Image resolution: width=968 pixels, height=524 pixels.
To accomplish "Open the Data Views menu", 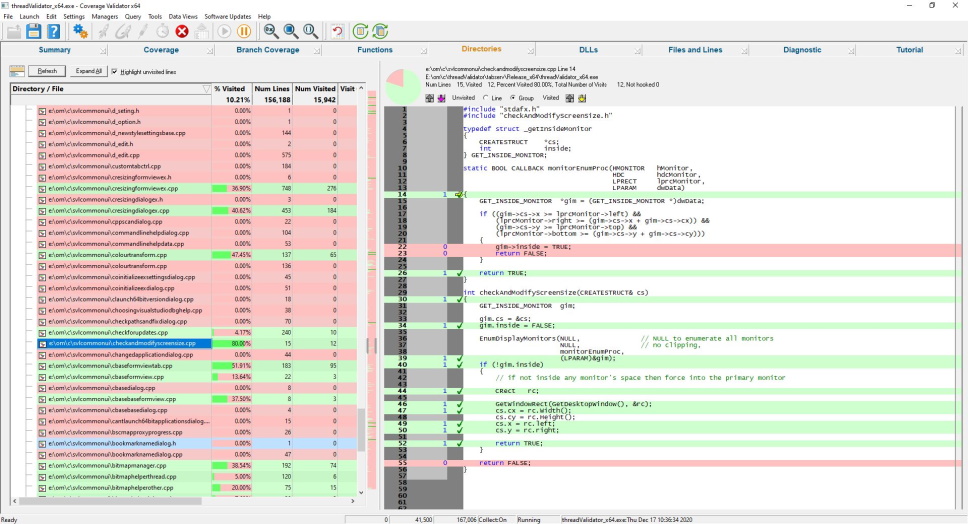I will [183, 17].
